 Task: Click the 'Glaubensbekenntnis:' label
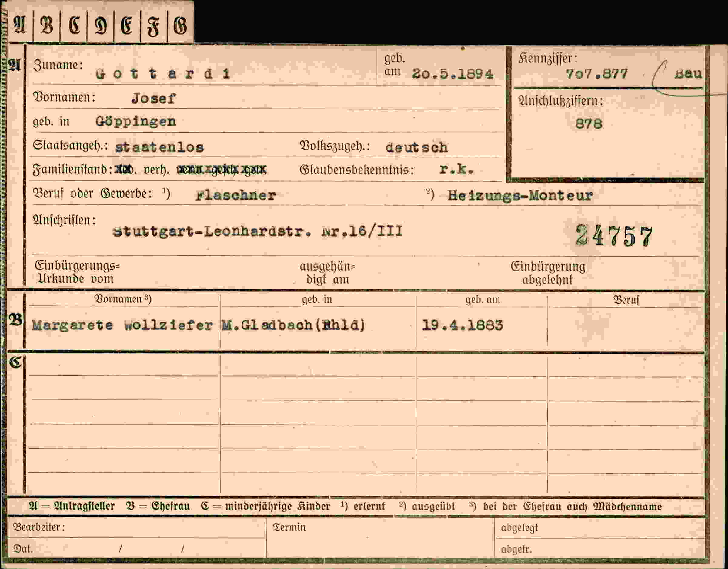pyautogui.click(x=357, y=170)
